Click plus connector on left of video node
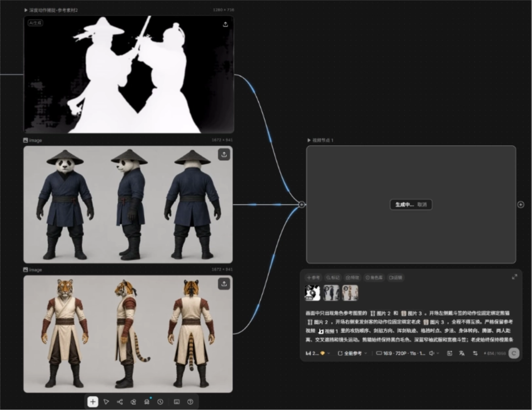This screenshot has width=532, height=410. point(302,205)
